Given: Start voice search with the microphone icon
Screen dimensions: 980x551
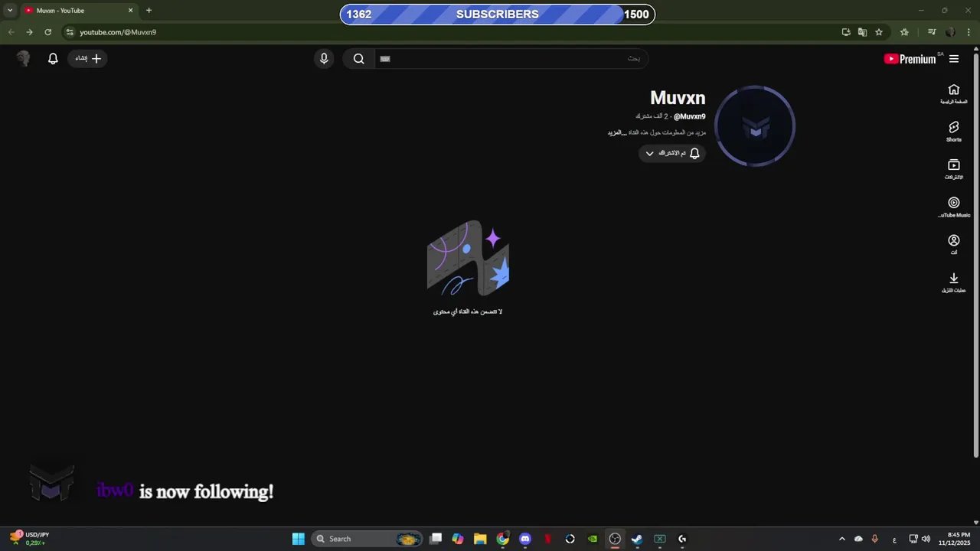Looking at the screenshot, I should click(x=324, y=58).
